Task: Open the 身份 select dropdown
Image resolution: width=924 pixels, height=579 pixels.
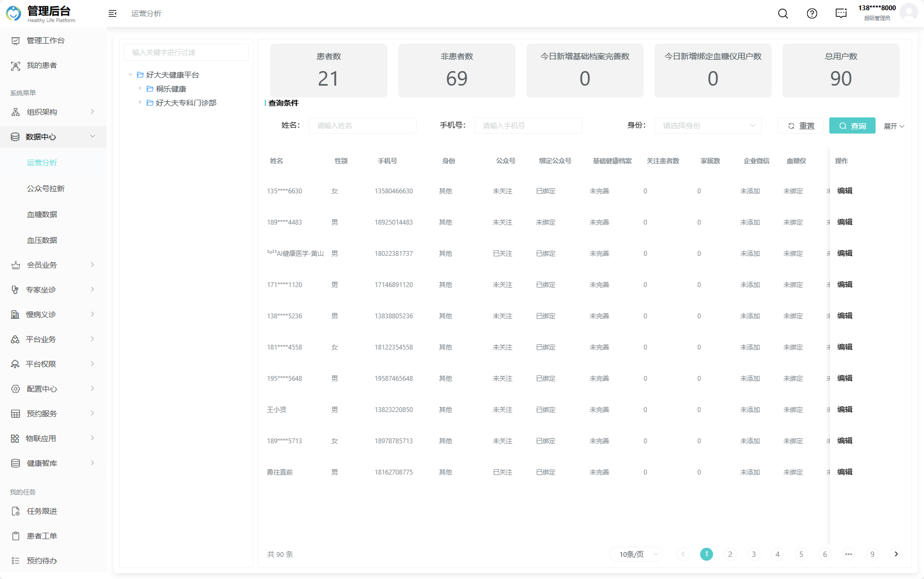Action: point(708,125)
